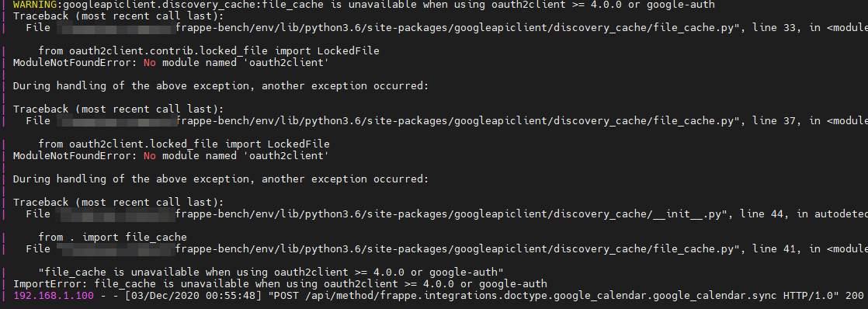Click the second red 'No' error word
The height and width of the screenshot is (309, 868).
point(150,157)
